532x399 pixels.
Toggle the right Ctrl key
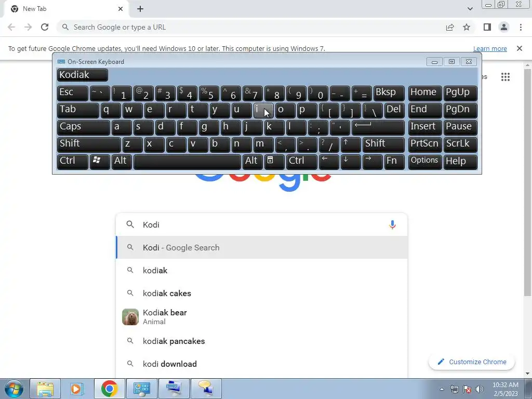302,162
